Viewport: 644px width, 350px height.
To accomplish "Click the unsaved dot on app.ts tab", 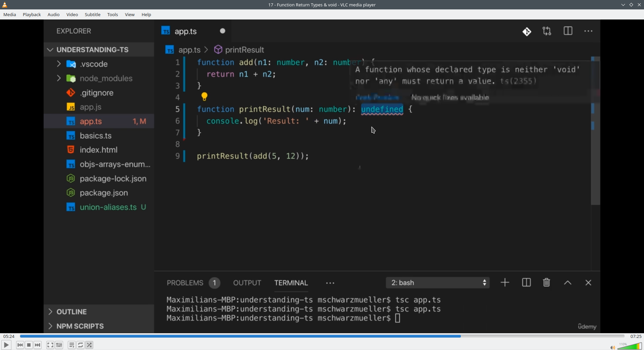I will 223,31.
